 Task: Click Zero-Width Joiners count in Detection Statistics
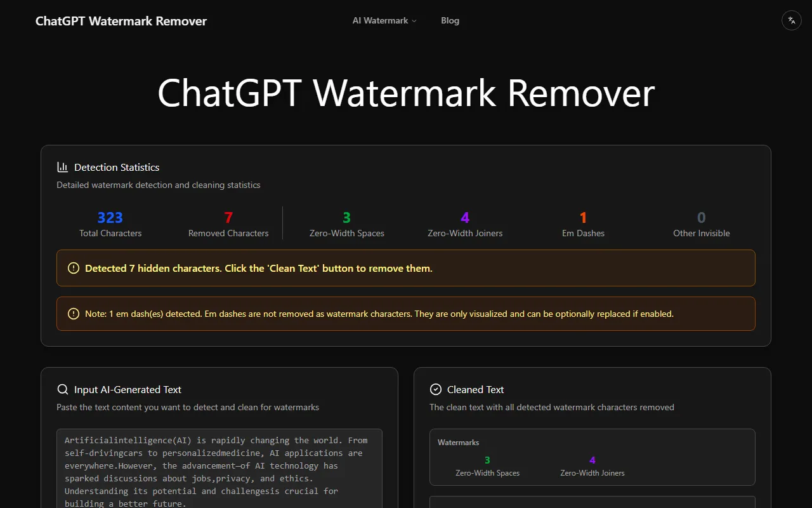(x=465, y=218)
